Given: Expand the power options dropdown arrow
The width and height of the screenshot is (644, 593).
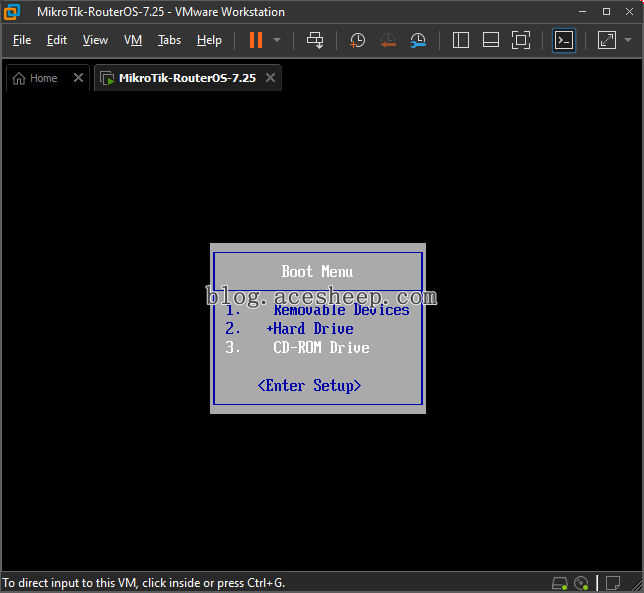Looking at the screenshot, I should tap(277, 40).
